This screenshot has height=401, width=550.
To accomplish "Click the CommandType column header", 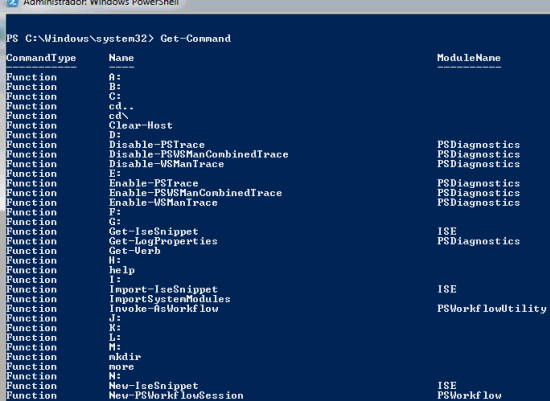I will [x=41, y=58].
